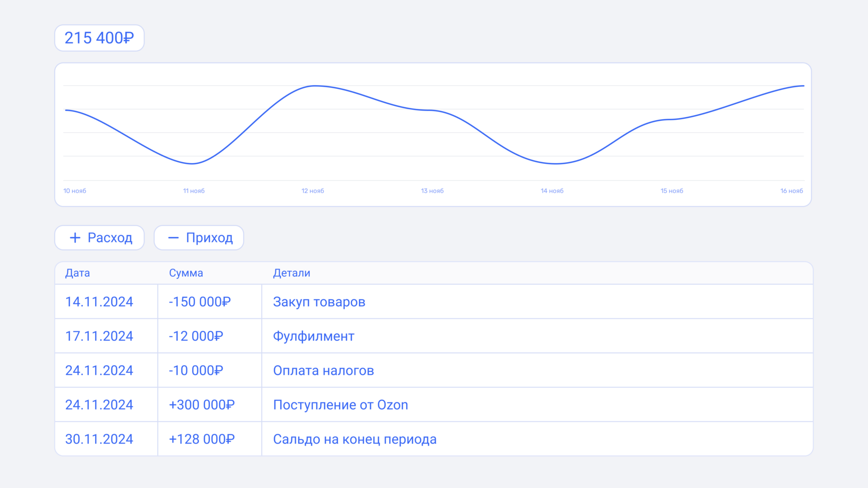The width and height of the screenshot is (868, 488).
Task: Click the 16 нояб chart axis label
Action: click(x=792, y=191)
